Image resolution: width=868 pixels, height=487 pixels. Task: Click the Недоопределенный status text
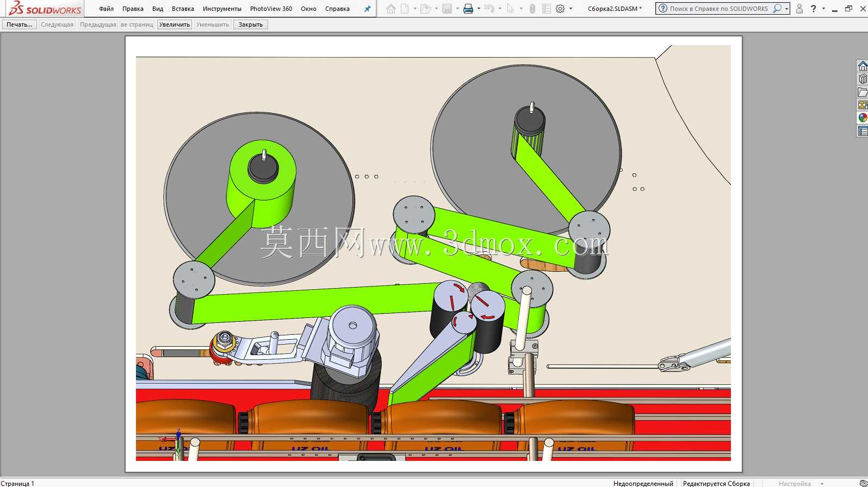point(643,483)
